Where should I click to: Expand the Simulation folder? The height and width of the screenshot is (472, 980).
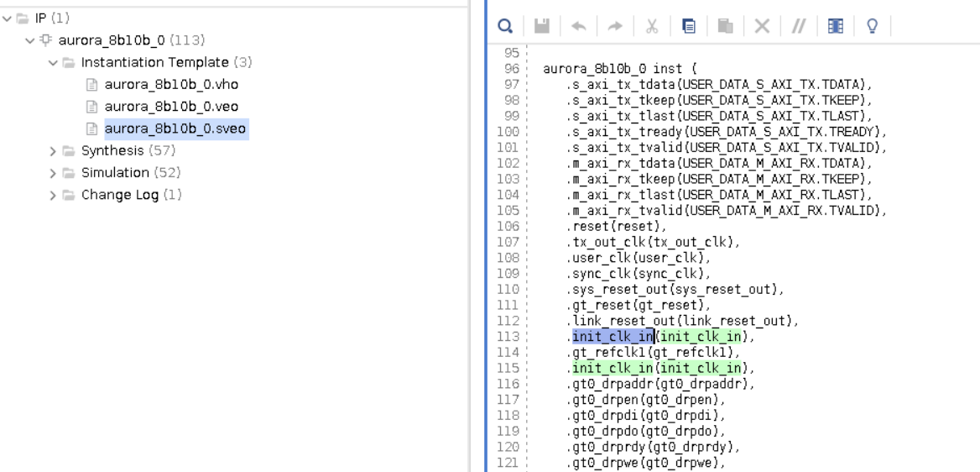coord(53,173)
